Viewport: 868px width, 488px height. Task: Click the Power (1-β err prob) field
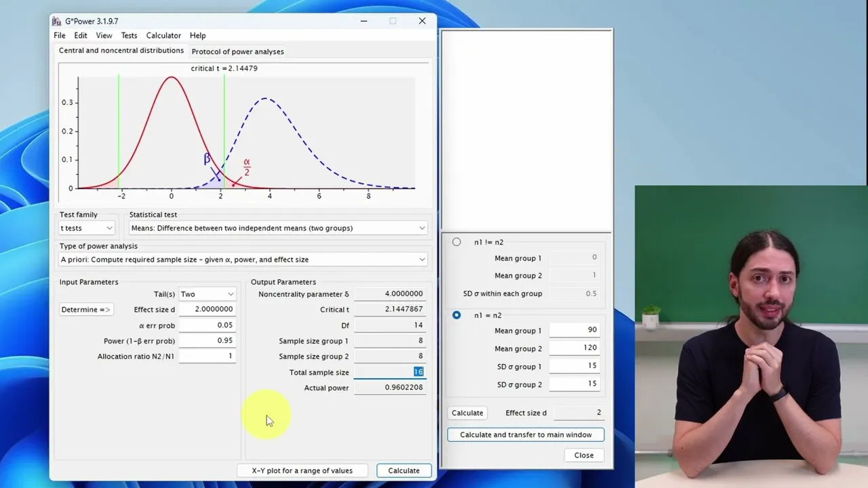coord(208,340)
